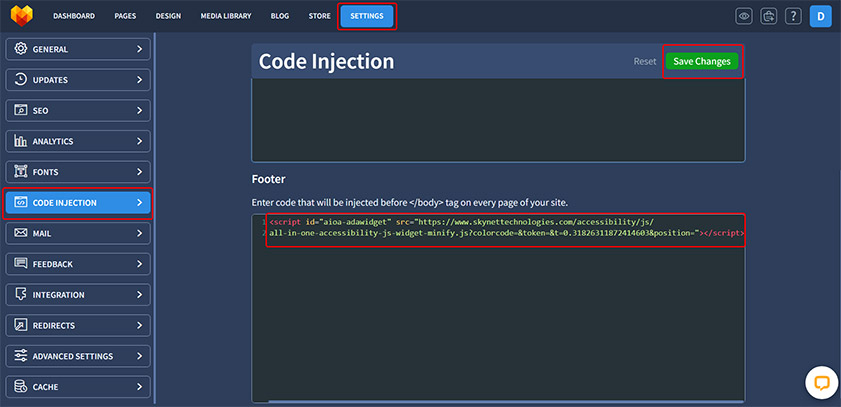
Task: Click the Analytics bar chart icon
Action: point(21,141)
